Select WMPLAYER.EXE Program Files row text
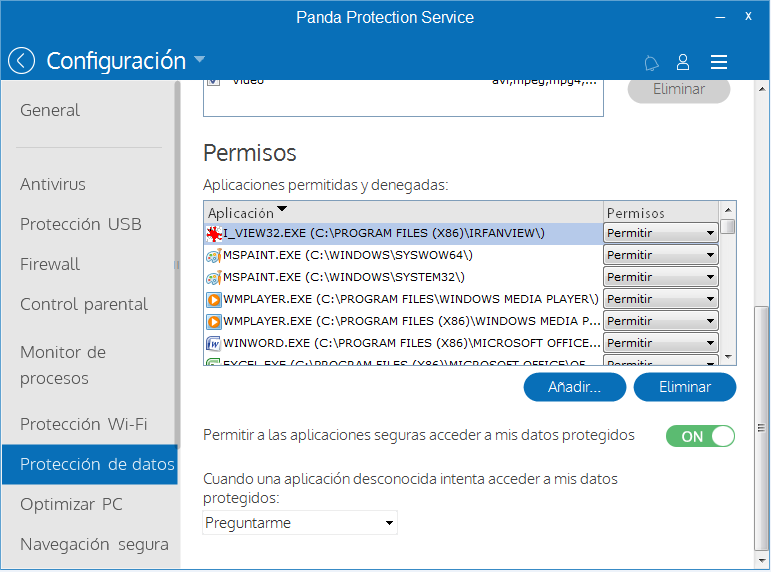771x572 pixels. tap(411, 299)
